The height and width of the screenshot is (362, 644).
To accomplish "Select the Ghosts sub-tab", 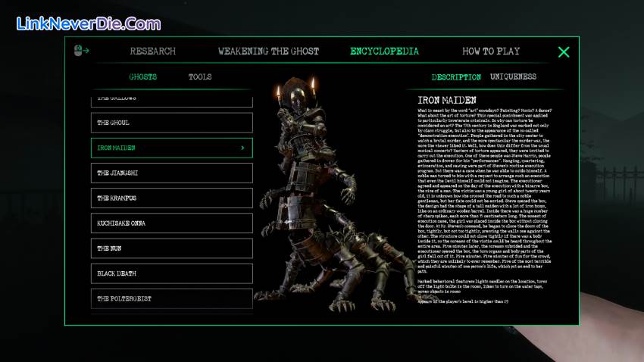I will 143,77.
